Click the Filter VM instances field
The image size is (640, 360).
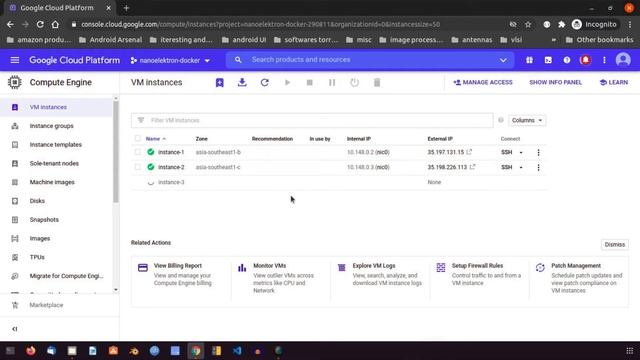coord(312,120)
